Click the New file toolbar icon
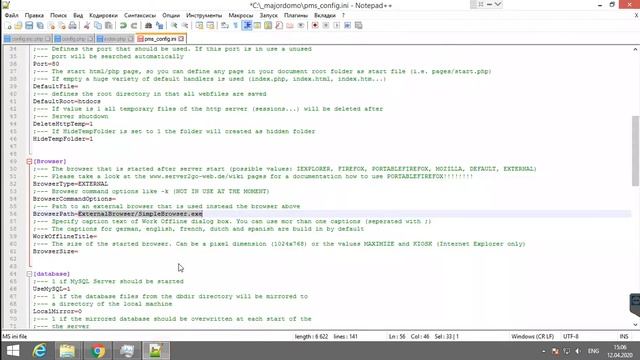The height and width of the screenshot is (360, 640). [9, 26]
